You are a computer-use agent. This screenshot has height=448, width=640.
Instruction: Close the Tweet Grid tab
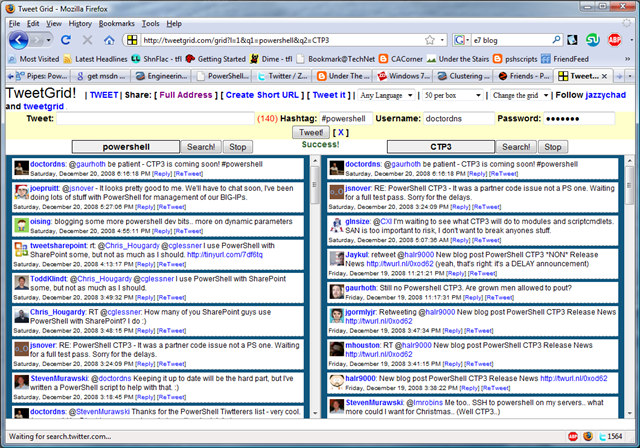[x=604, y=76]
